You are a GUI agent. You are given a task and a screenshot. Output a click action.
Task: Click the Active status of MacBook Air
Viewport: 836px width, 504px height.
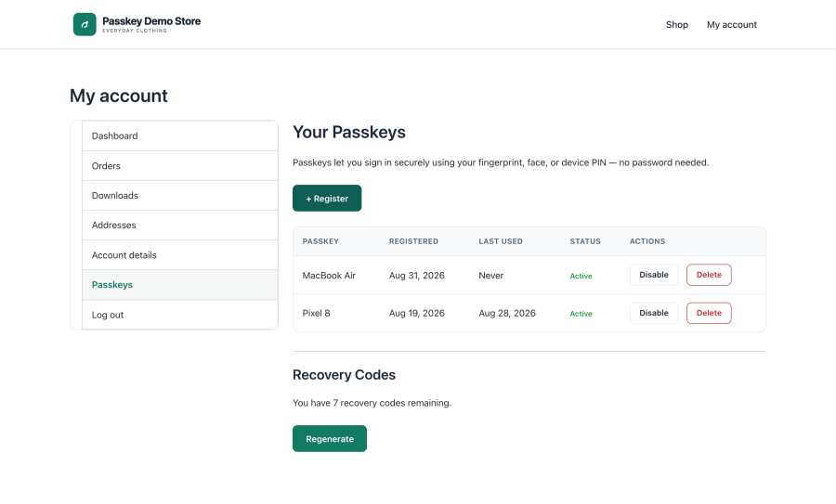coord(581,276)
